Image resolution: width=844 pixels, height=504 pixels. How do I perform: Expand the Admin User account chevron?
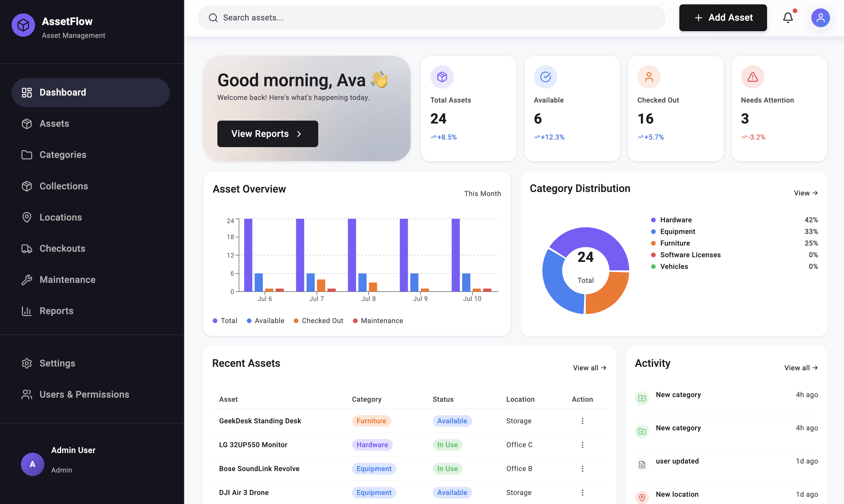[x=155, y=464]
